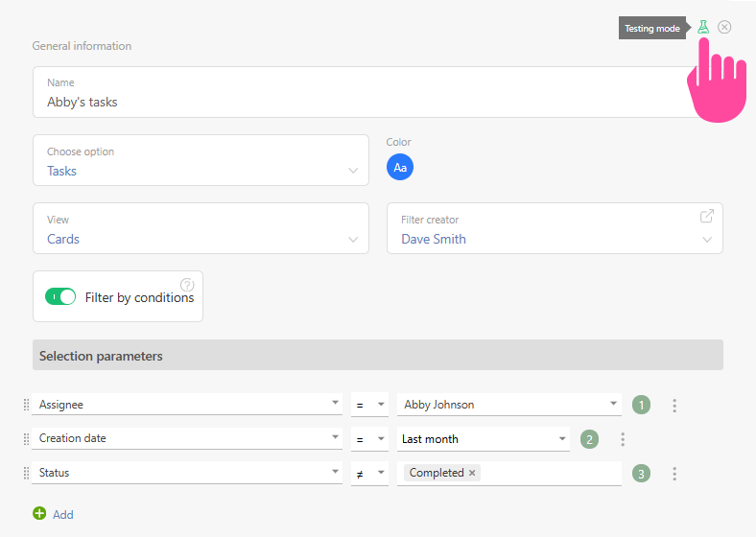This screenshot has width=756, height=537.
Task: Toggle the Filter by conditions switch
Action: coord(60,297)
